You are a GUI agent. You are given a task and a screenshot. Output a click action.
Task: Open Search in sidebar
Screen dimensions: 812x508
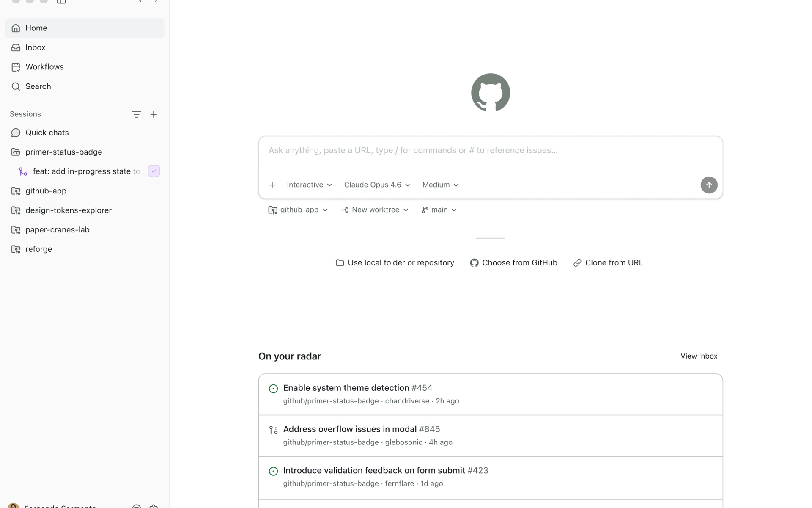[x=85, y=86]
